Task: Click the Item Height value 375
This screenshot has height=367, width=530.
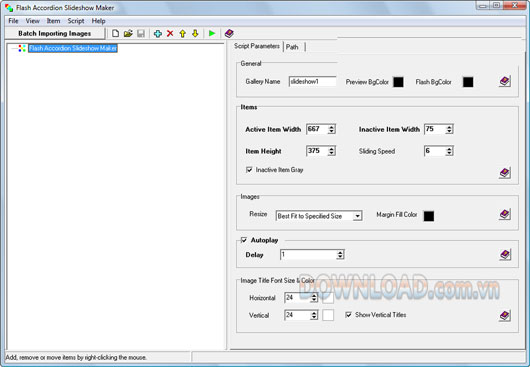Action: [317, 151]
